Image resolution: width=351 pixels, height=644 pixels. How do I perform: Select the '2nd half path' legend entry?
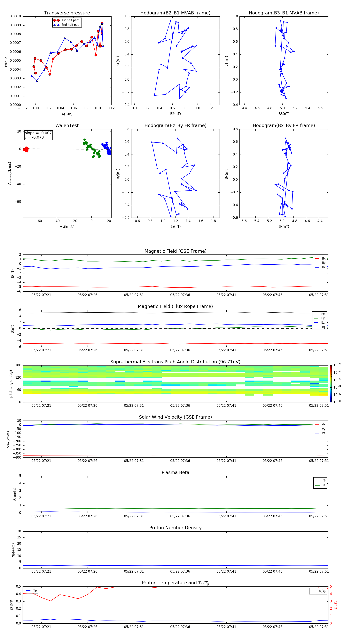(67, 25)
